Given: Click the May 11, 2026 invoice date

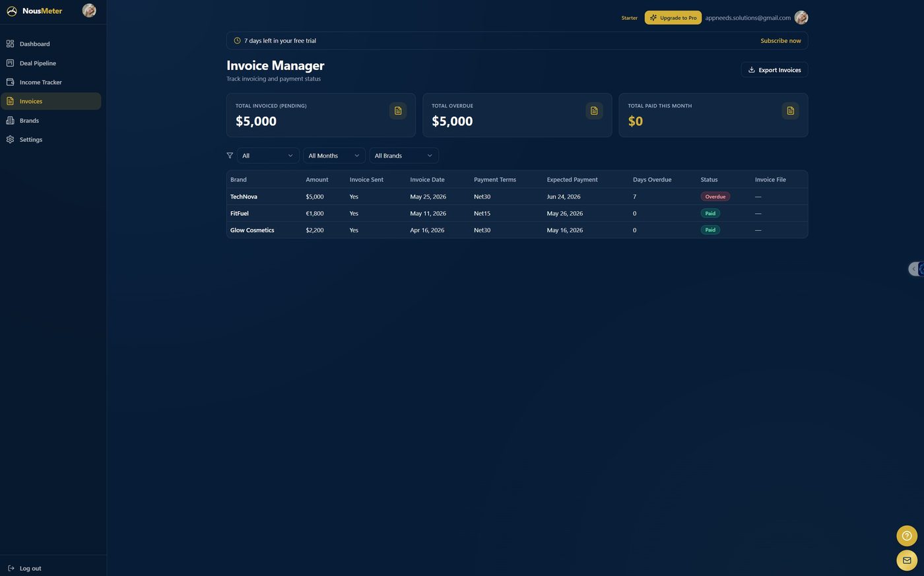Looking at the screenshot, I should (428, 213).
